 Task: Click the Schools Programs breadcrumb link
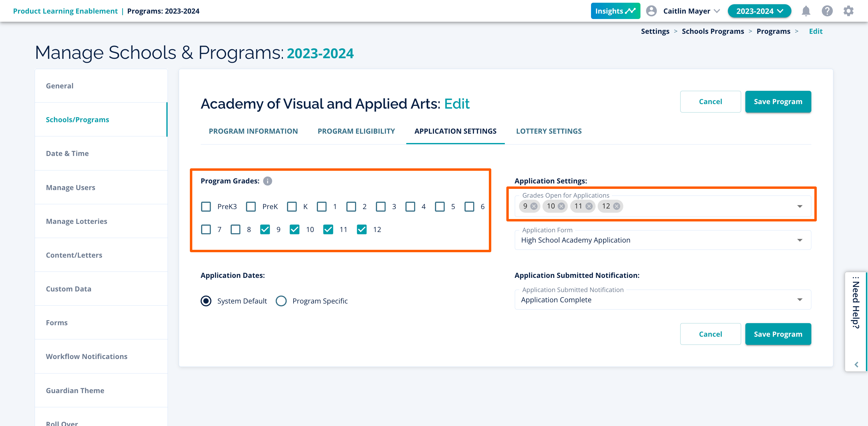[713, 31]
